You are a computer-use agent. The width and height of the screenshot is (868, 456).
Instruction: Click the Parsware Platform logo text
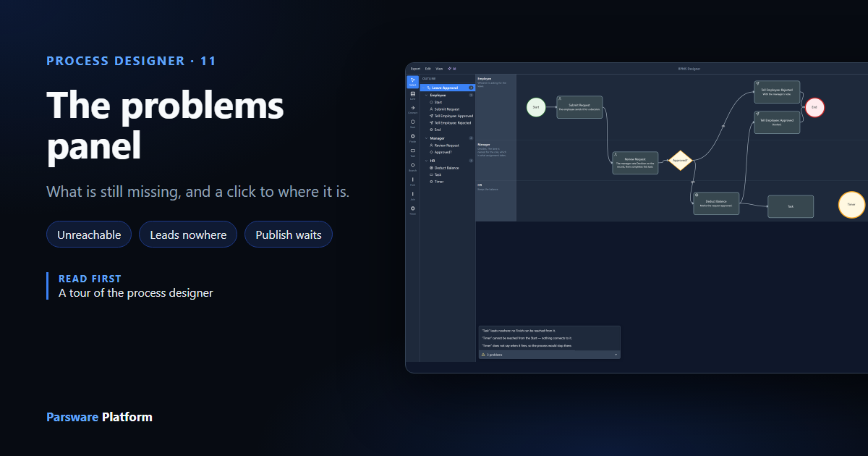click(99, 417)
